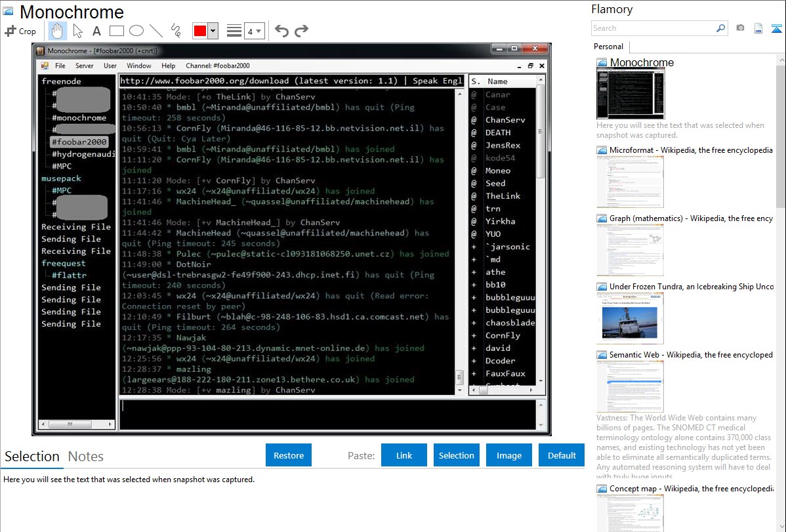786x532 pixels.
Task: Select the #hydrogenaudi channel
Action: [83, 154]
